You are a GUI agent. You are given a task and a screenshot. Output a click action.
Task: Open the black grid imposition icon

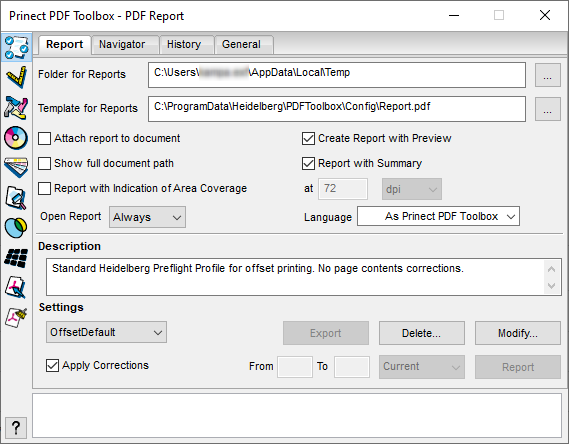pos(16,258)
